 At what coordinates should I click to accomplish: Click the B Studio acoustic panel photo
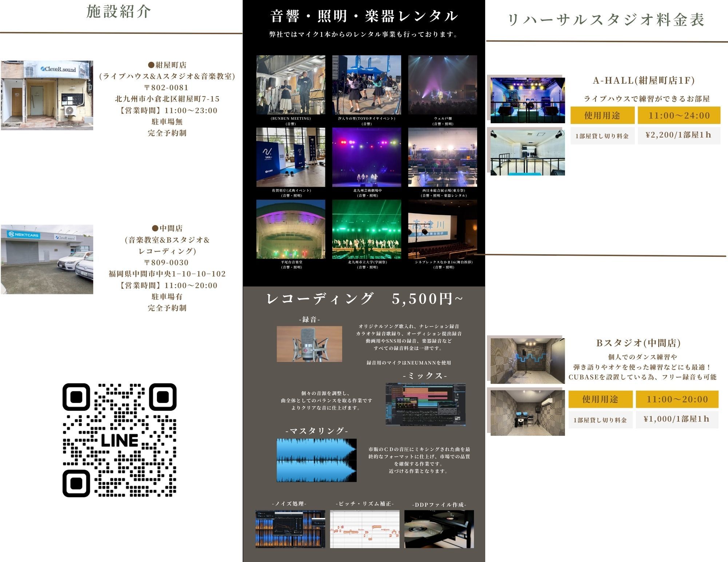pos(527,361)
